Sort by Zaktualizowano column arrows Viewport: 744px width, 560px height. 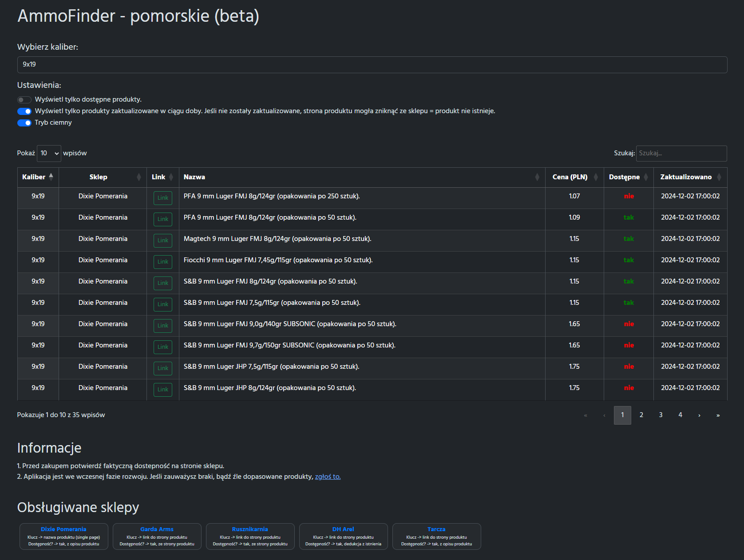[719, 177]
